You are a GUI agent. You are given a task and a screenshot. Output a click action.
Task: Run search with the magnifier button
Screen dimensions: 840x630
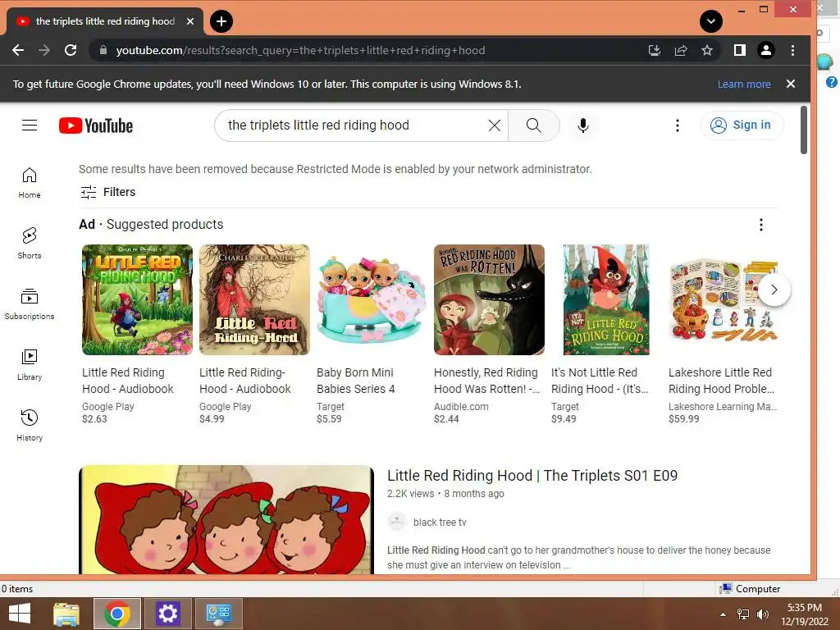click(x=533, y=126)
